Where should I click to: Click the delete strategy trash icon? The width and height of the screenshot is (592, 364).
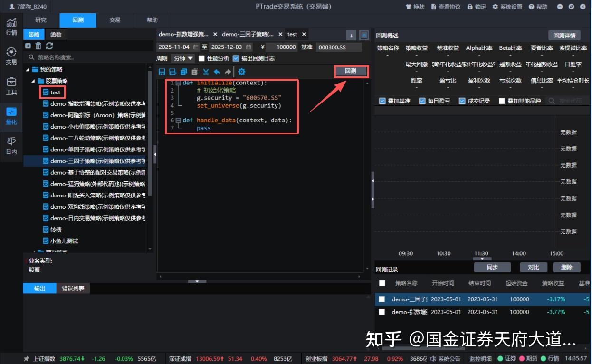(x=38, y=45)
